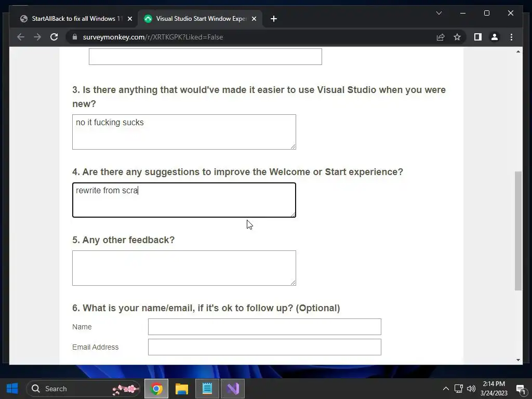
Task: Click the padlock site info icon
Action: pyautogui.click(x=75, y=37)
